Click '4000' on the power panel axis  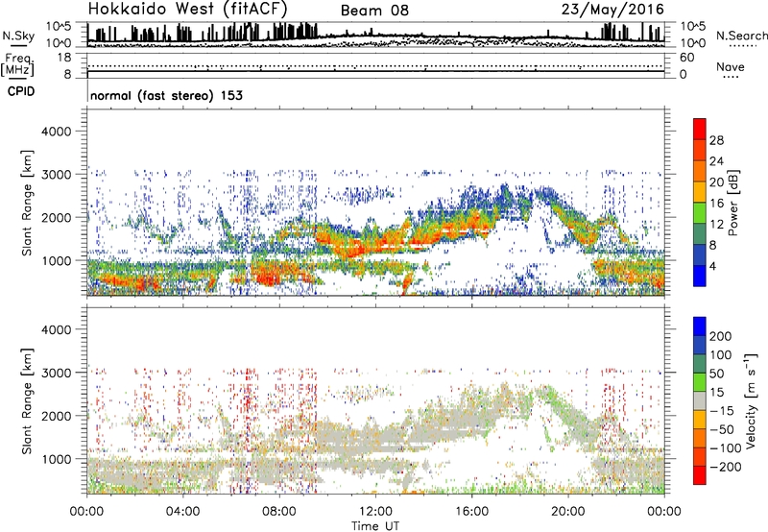tap(56, 132)
